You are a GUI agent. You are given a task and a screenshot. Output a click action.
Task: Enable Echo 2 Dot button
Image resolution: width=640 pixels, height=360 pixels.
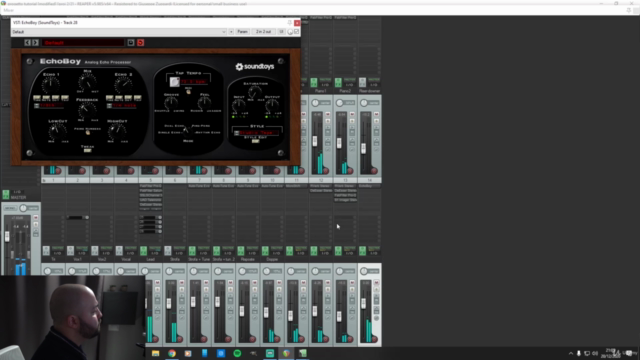click(128, 98)
